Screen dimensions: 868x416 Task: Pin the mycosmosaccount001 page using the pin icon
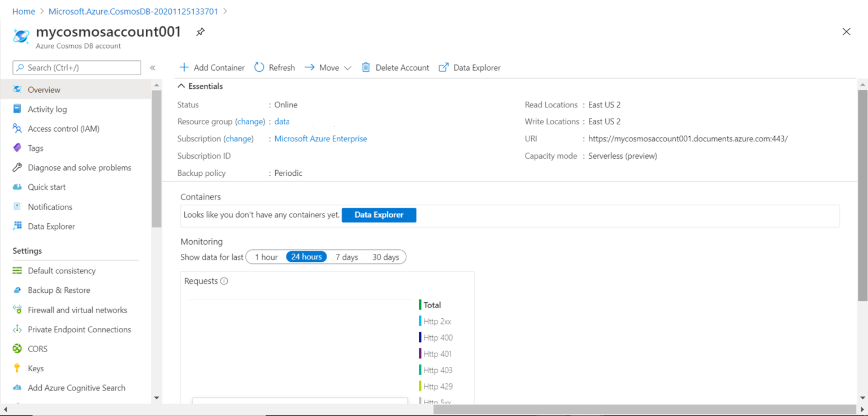(x=200, y=32)
